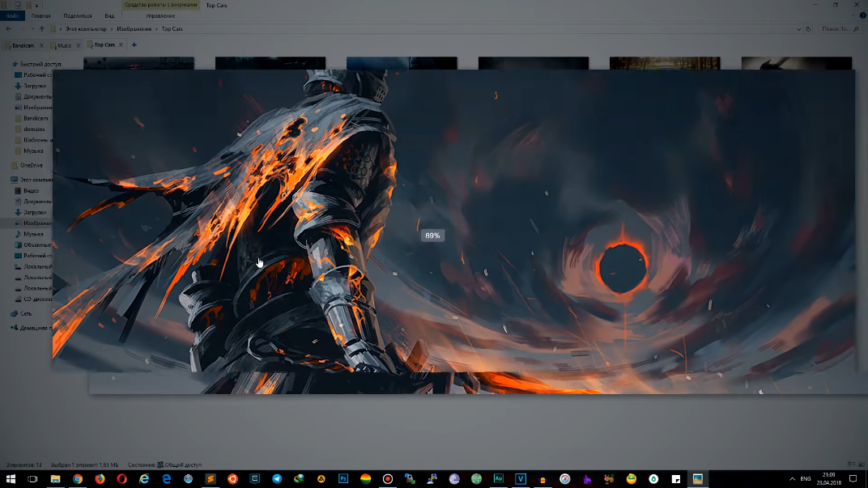Open the clock showing 21:09
The width and height of the screenshot is (868, 488).
(828, 478)
